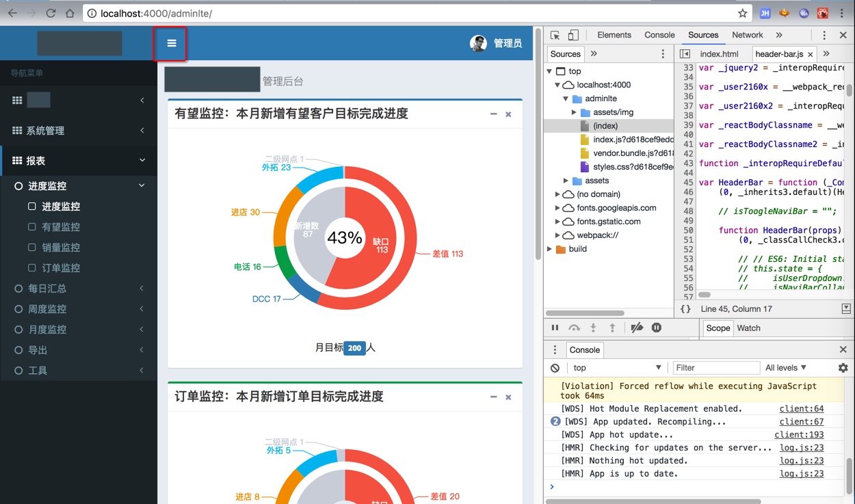Open DevTools customize menu (three dots)
This screenshot has width=855, height=504.
pyautogui.click(x=824, y=35)
